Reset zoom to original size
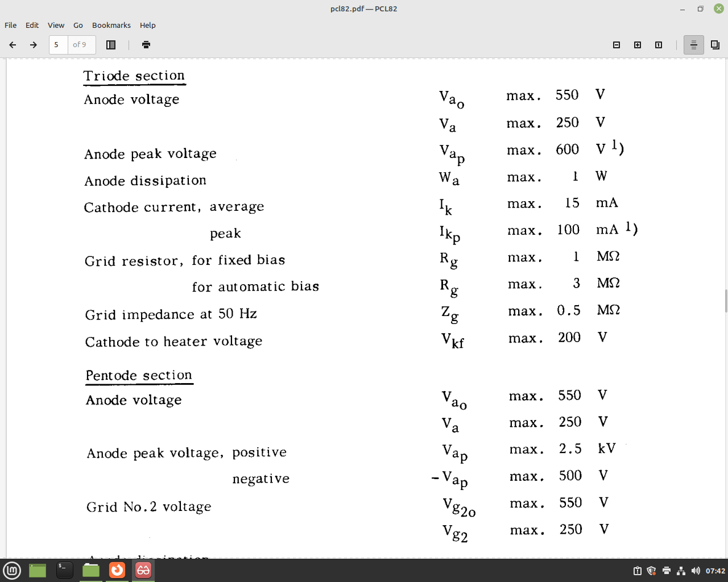This screenshot has height=582, width=728. pyautogui.click(x=659, y=45)
